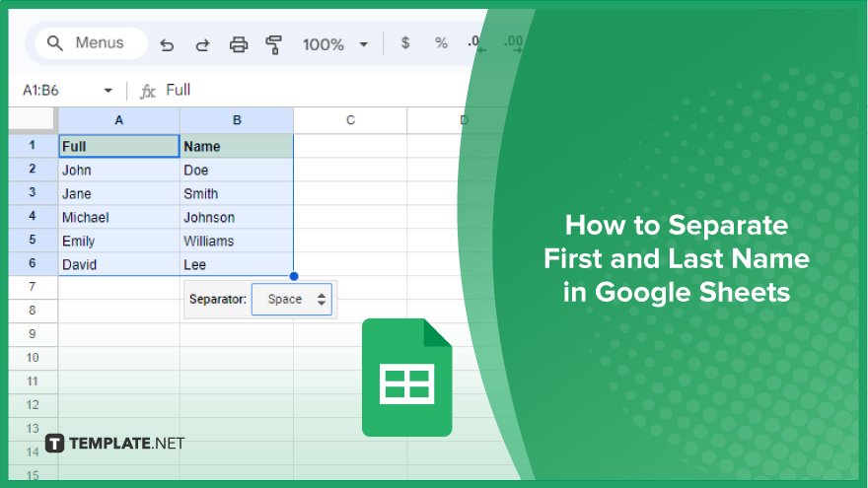Click the Template.net logo
Screen dimensions: 868x488
click(x=114, y=444)
